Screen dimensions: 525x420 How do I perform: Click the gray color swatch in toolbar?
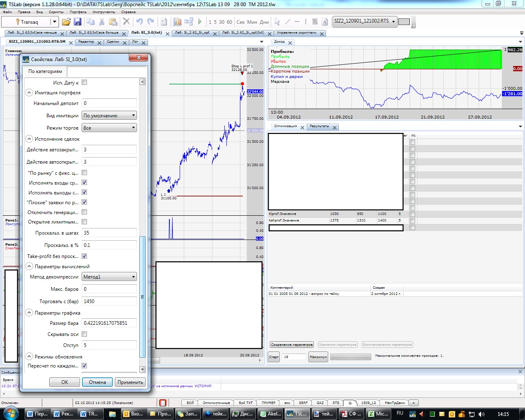click(404, 22)
